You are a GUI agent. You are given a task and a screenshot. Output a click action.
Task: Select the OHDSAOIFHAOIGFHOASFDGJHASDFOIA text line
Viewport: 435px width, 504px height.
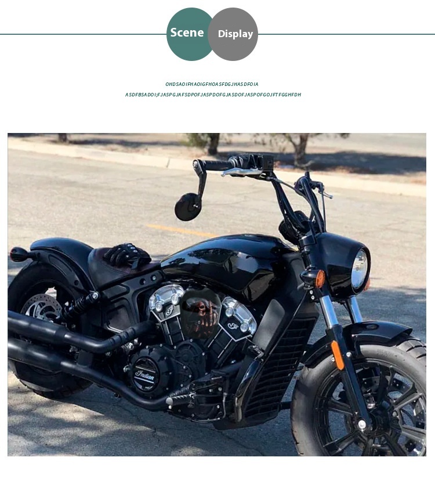[212, 84]
